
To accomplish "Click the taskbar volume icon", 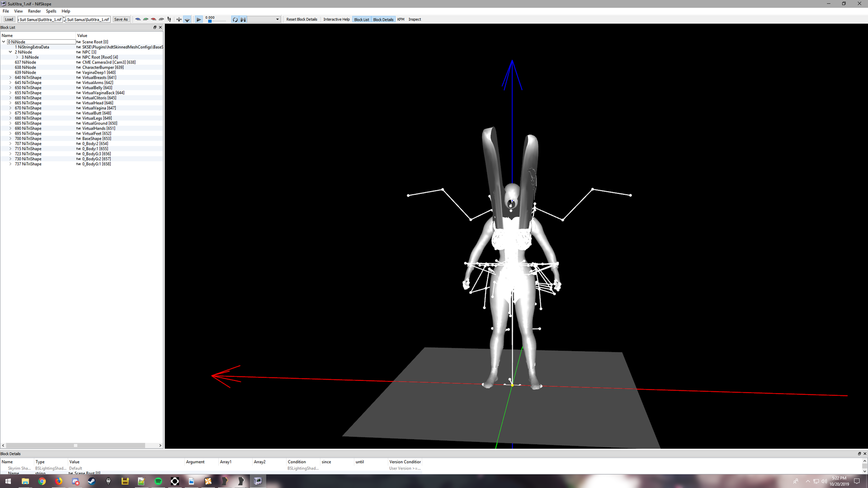I will click(x=824, y=481).
